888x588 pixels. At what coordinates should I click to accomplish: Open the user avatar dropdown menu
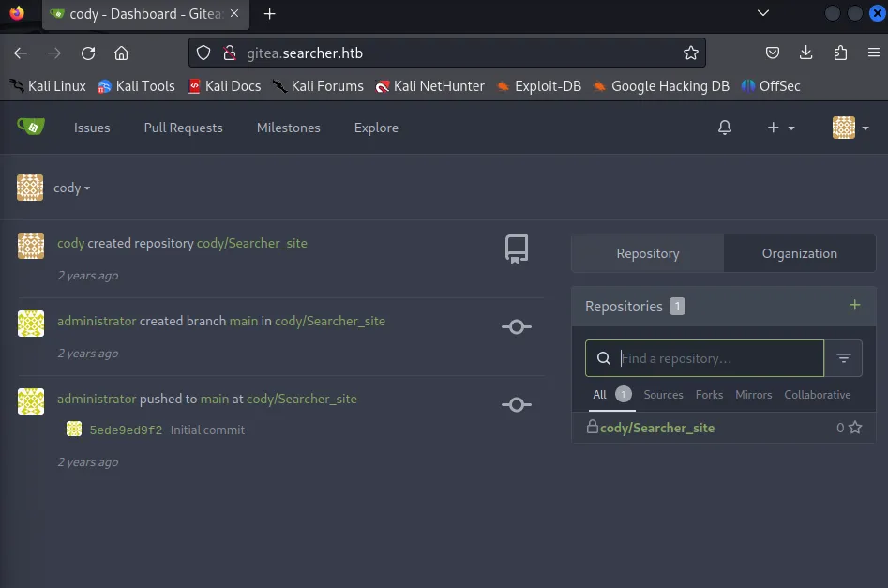(850, 128)
